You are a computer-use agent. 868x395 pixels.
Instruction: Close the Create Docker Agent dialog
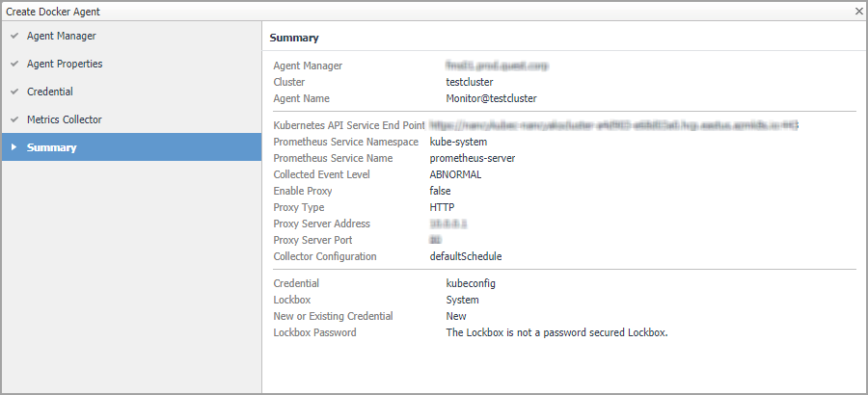(858, 11)
